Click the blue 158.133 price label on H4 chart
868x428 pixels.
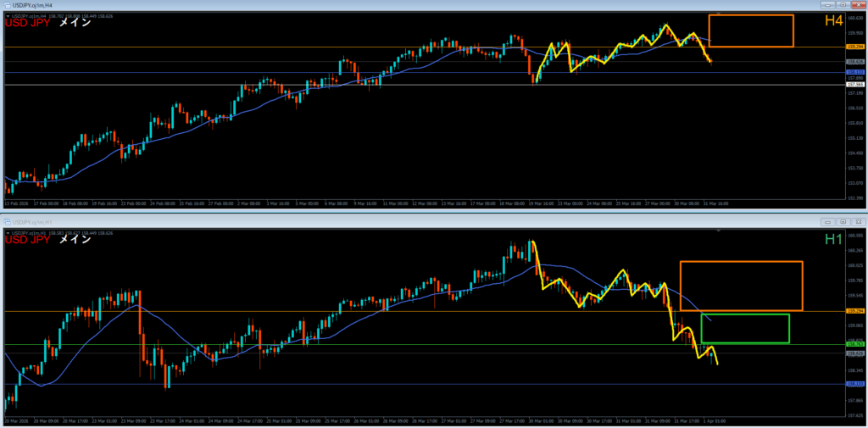[x=855, y=73]
